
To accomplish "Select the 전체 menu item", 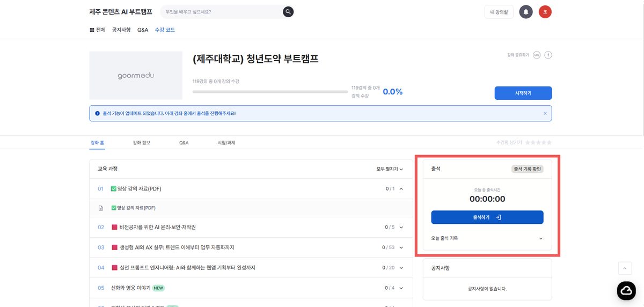I will 98,30.
